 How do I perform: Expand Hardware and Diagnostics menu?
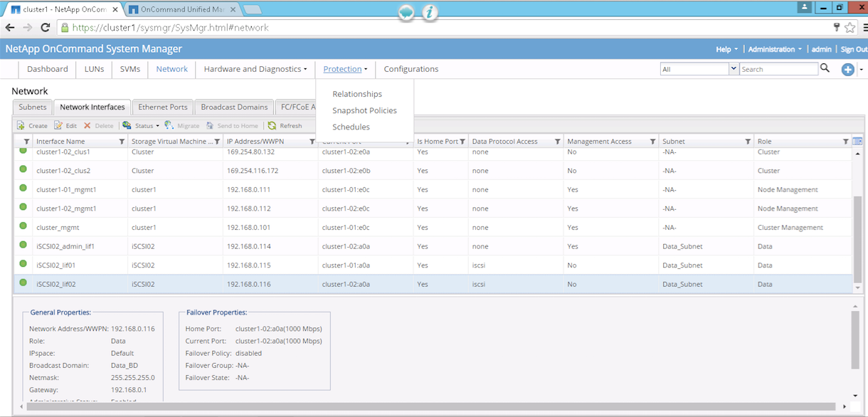click(255, 69)
